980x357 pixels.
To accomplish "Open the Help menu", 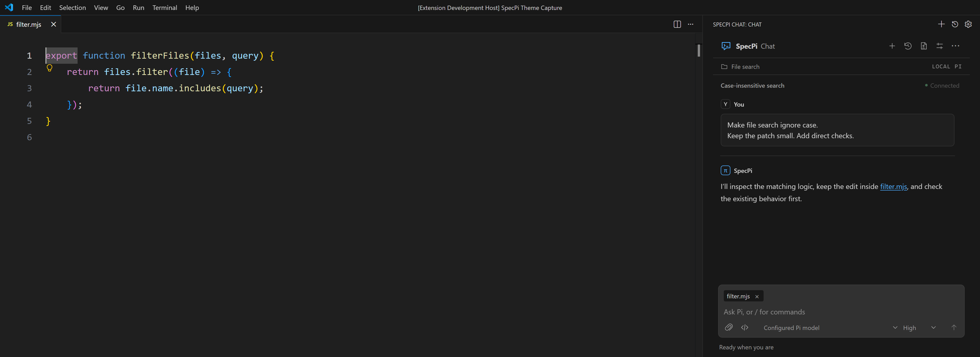I will (192, 8).
